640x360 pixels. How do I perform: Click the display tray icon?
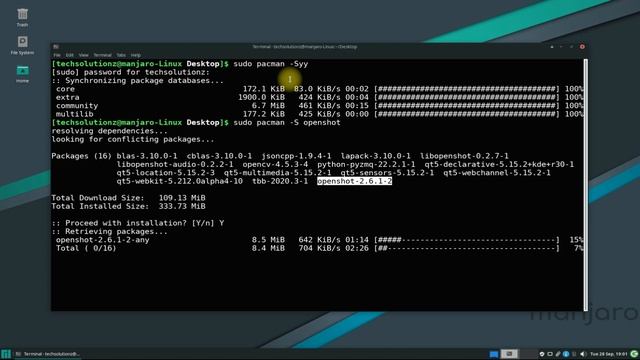(x=550, y=354)
